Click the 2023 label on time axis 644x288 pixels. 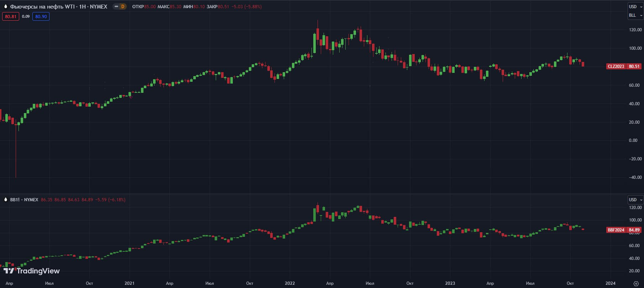point(450,283)
